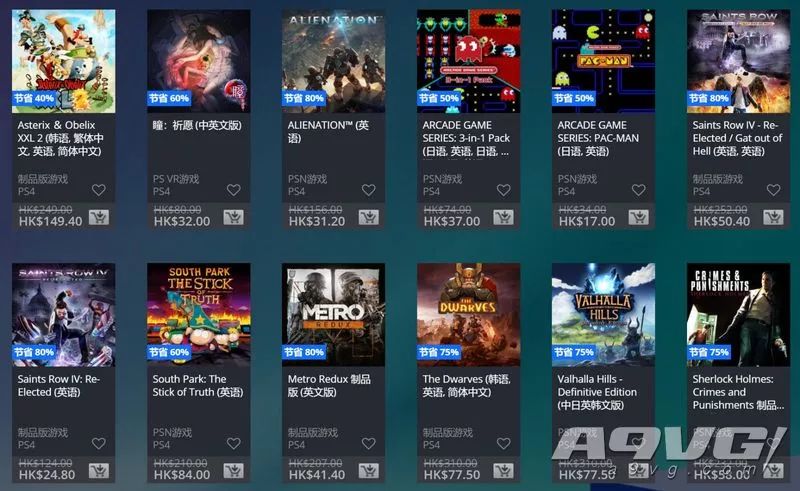Favorite Saints Row IV Gat out of Hell bundle
800x491 pixels.
click(773, 190)
